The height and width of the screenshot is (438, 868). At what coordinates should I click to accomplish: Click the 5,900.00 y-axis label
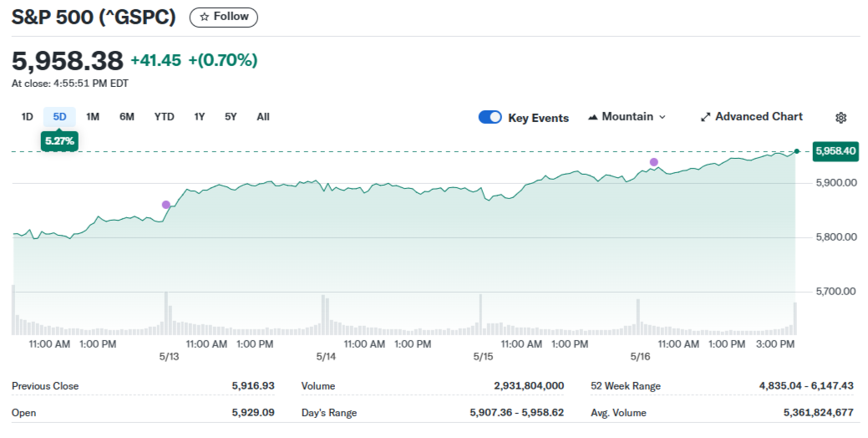click(x=836, y=183)
